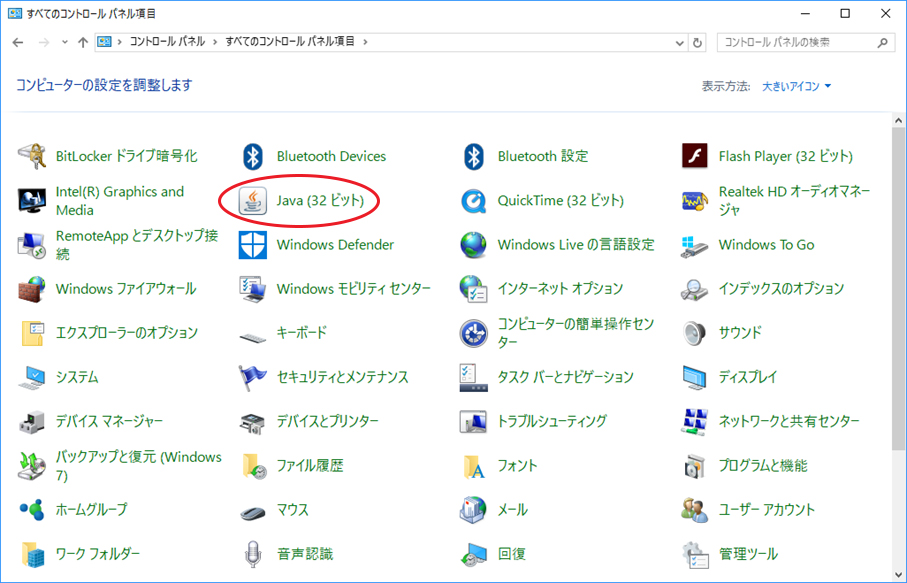
Task: Open the BitLocker ドライブ暗号化 icon
Action: pos(32,156)
